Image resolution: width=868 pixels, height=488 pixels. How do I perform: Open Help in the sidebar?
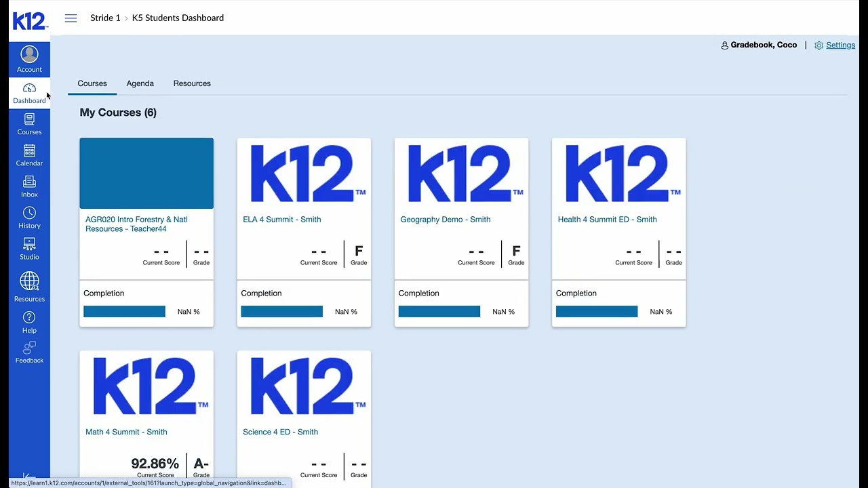pos(29,323)
